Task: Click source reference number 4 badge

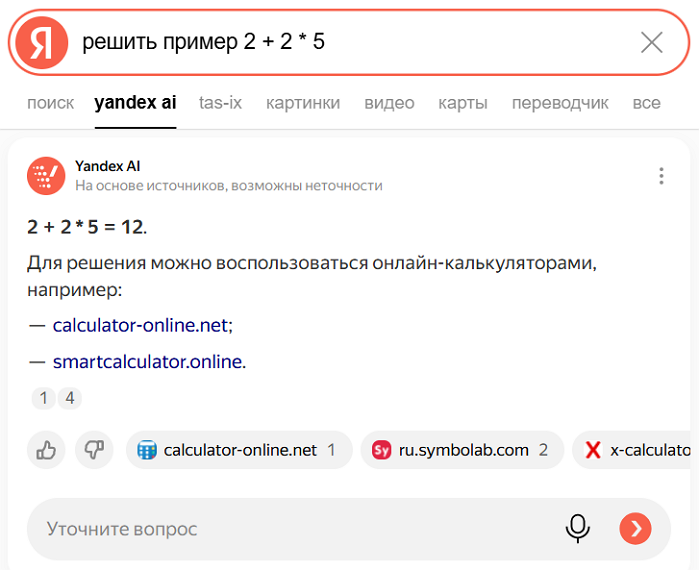Action: point(70,398)
